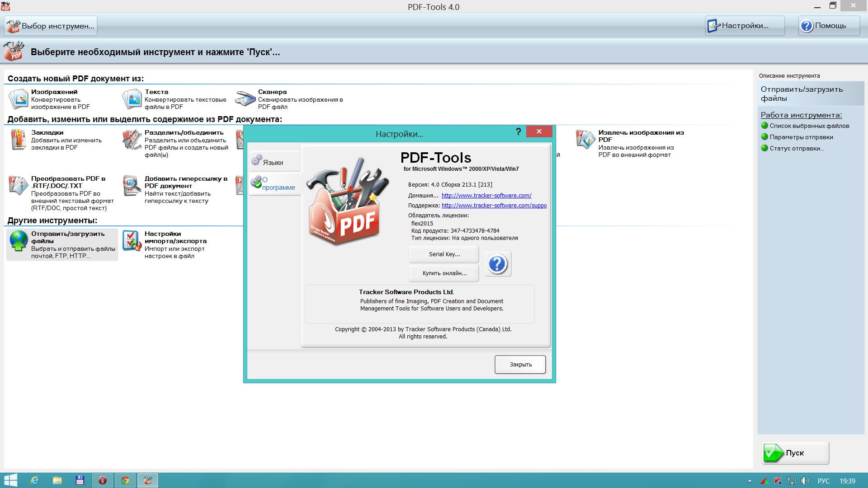Open the Windows Start button
The height and width of the screenshot is (488, 868).
click(x=10, y=480)
